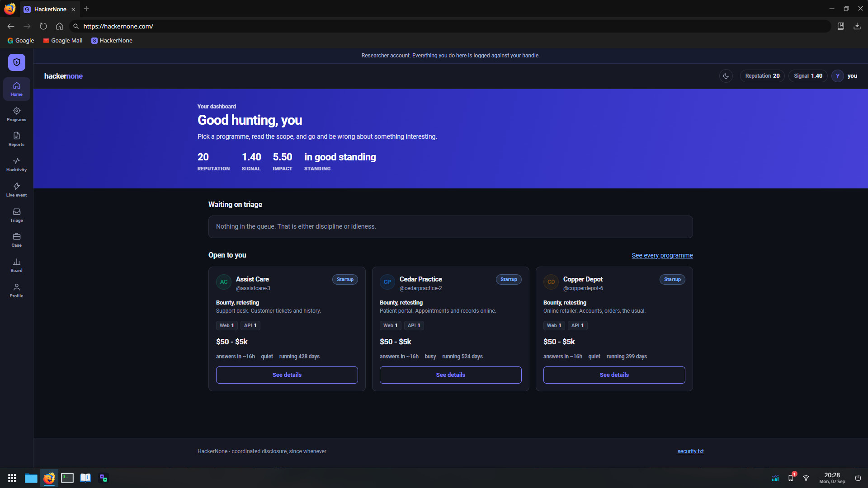This screenshot has height=488, width=868.
Task: Open a new browser tab
Action: click(x=86, y=9)
